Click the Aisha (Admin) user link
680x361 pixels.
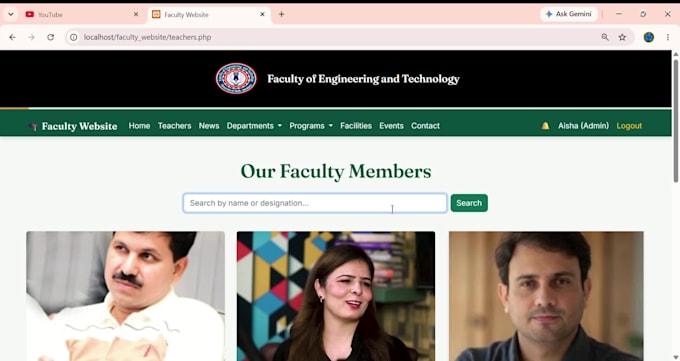click(x=583, y=126)
